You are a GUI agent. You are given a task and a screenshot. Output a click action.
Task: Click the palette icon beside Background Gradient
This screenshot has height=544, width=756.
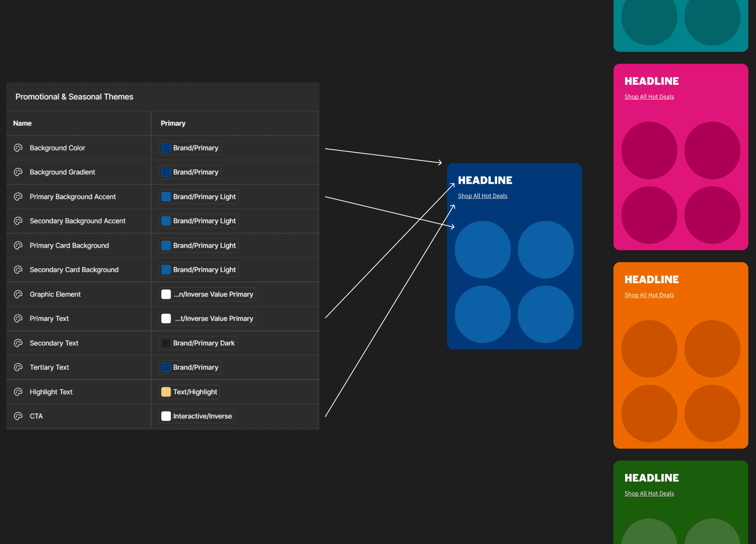pos(18,172)
